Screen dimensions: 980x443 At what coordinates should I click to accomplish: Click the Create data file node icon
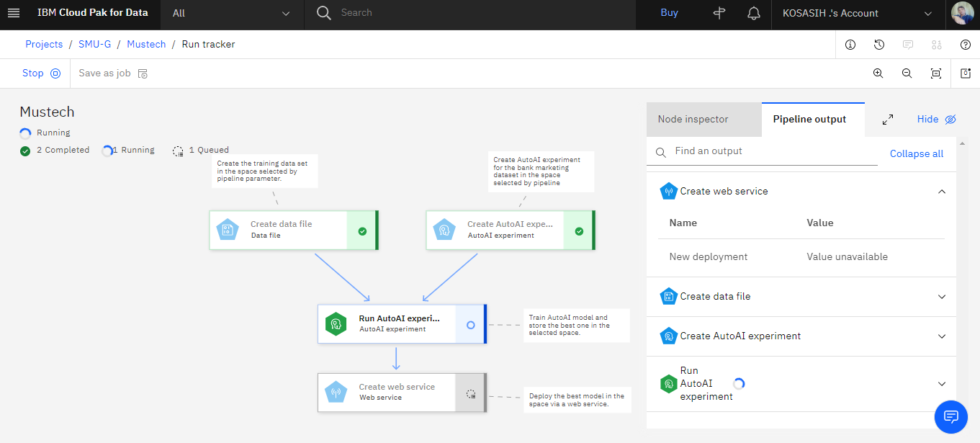pyautogui.click(x=228, y=231)
